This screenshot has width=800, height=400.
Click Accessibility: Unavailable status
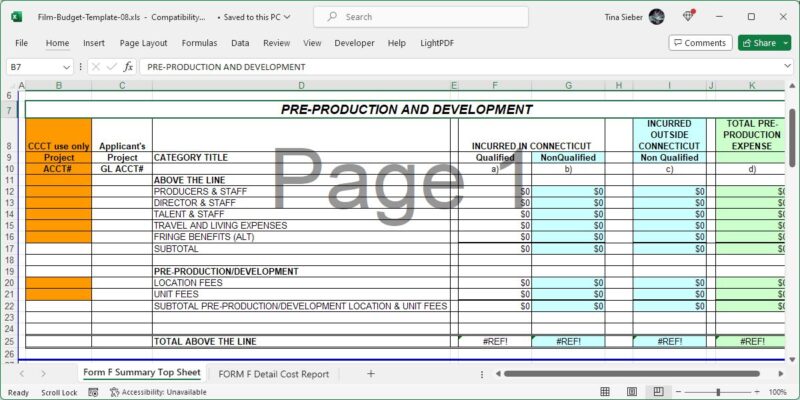tap(159, 392)
